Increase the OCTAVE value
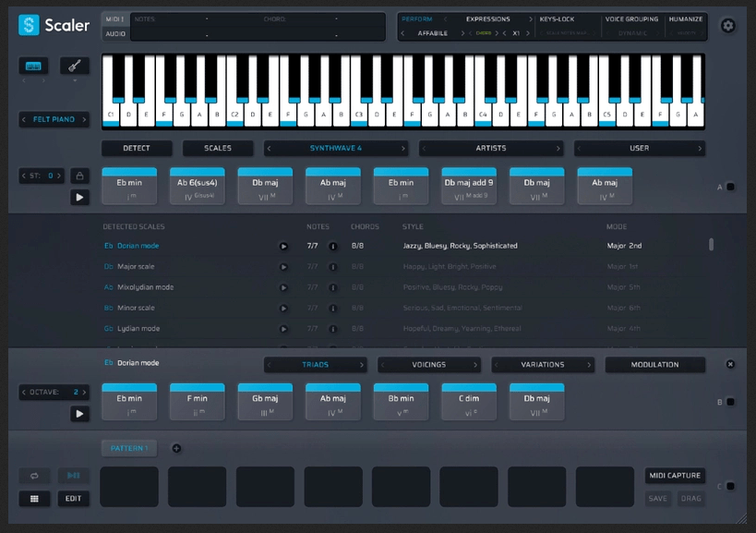The height and width of the screenshot is (533, 756). click(84, 393)
